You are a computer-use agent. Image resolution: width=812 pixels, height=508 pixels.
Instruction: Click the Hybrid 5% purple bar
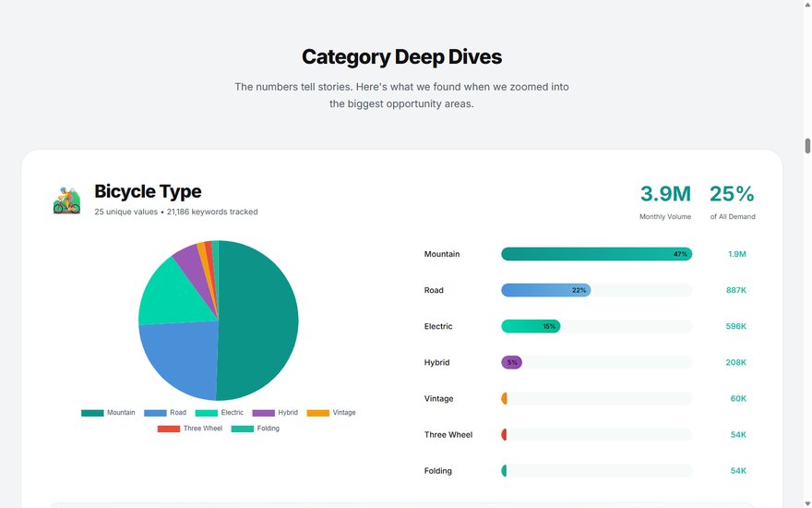(x=511, y=362)
